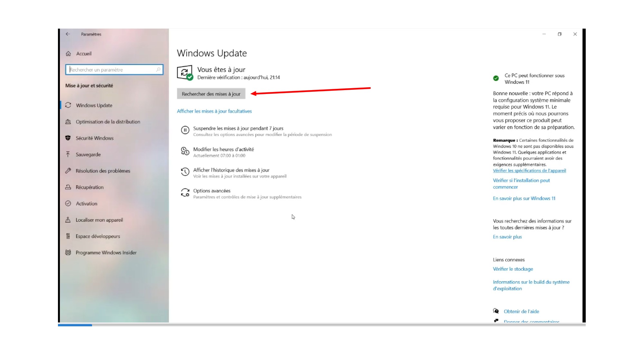Select Résolution des problèmes in sidebar
This screenshot has height=354, width=644.
tap(103, 171)
